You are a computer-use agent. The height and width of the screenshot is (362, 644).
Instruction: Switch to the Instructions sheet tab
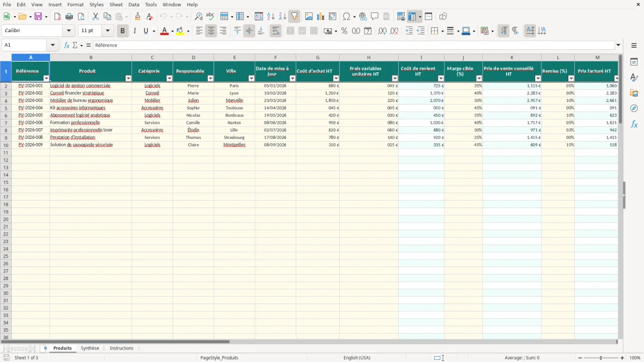point(121,348)
